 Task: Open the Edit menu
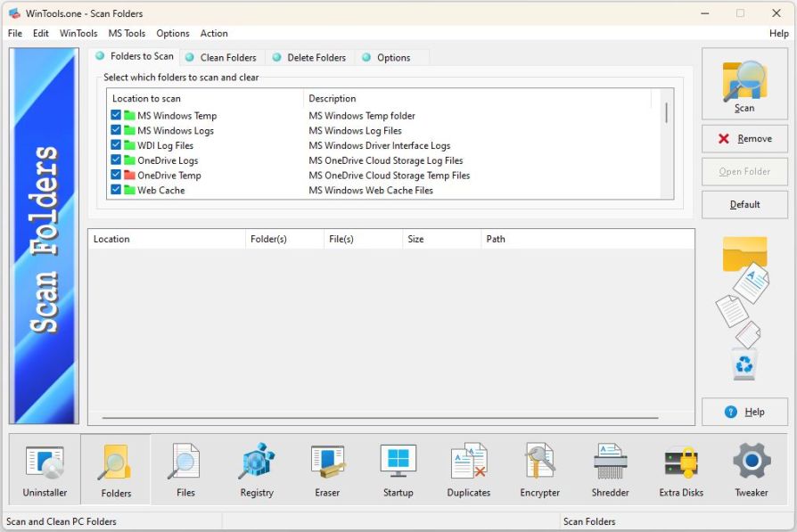41,33
